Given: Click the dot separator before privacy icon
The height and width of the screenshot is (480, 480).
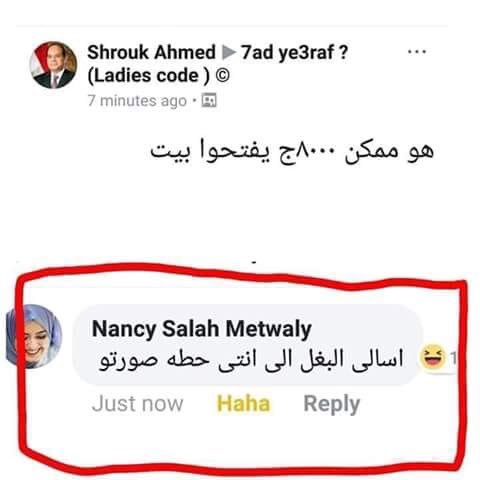Looking at the screenshot, I should point(194,101).
